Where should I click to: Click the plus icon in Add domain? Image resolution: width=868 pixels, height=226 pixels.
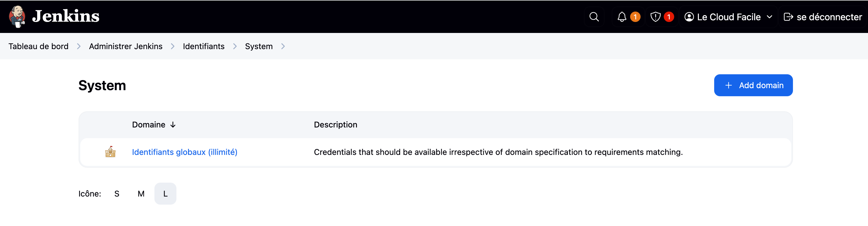[728, 86]
